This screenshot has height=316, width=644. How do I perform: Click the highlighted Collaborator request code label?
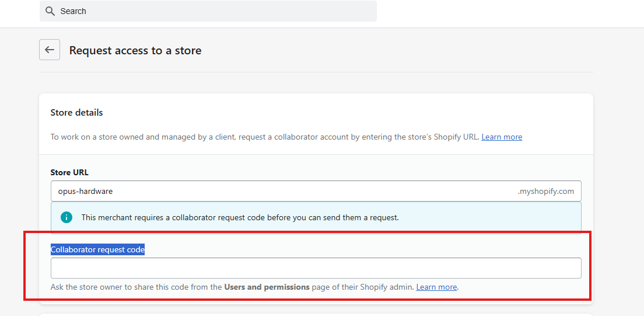coord(97,249)
